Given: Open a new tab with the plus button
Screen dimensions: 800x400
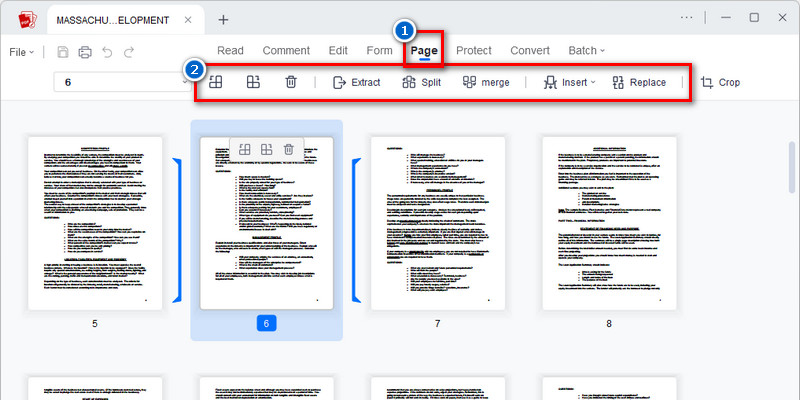Looking at the screenshot, I should [223, 20].
